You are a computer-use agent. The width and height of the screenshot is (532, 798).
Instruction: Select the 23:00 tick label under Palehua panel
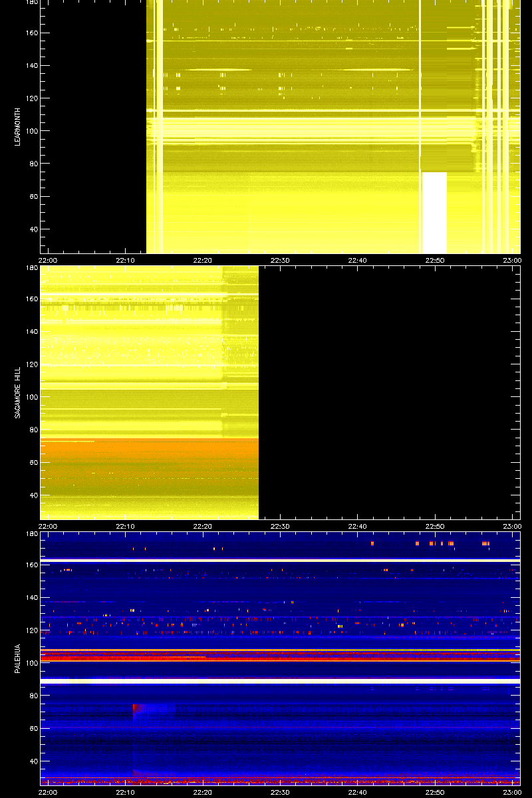(511, 792)
